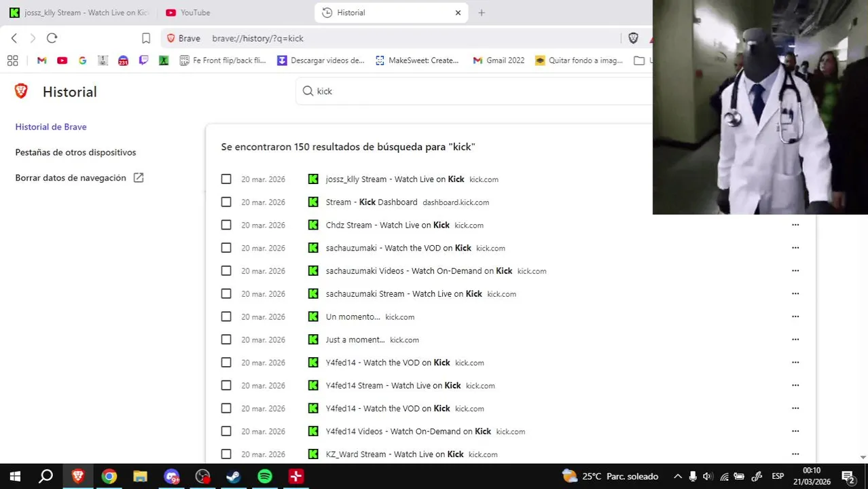This screenshot has width=868, height=489.
Task: Click the ESP language indicator
Action: pos(778,476)
